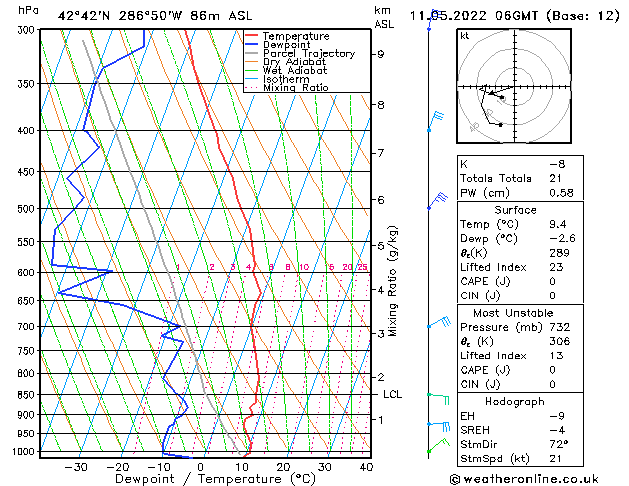The image size is (629, 486).
Task: Click the Wet Adiabat legend entry
Action: [295, 71]
